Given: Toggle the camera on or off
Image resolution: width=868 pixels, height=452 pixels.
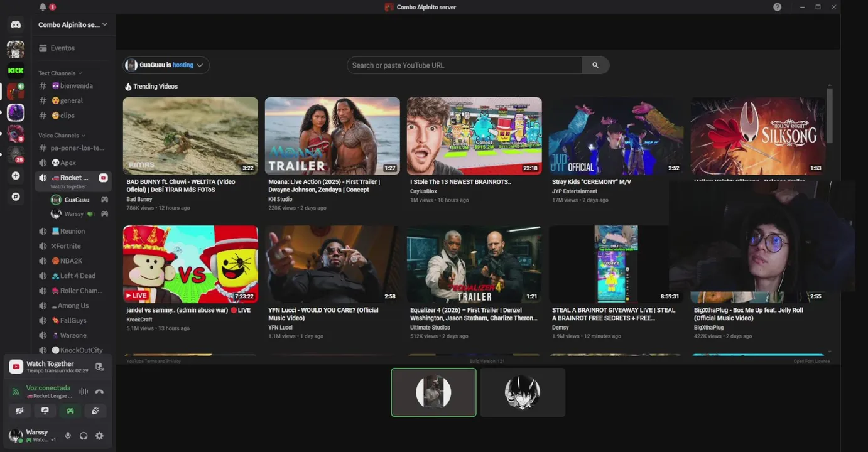Looking at the screenshot, I should 20,411.
